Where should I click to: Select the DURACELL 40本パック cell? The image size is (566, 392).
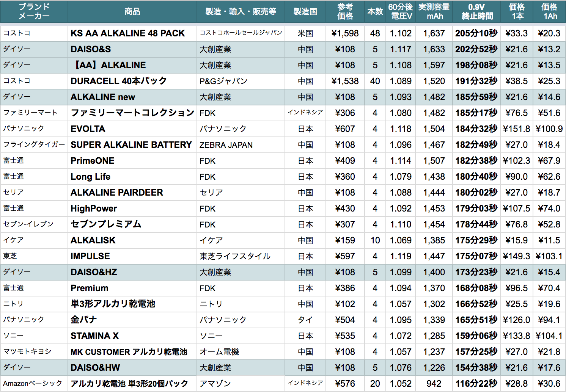point(132,81)
